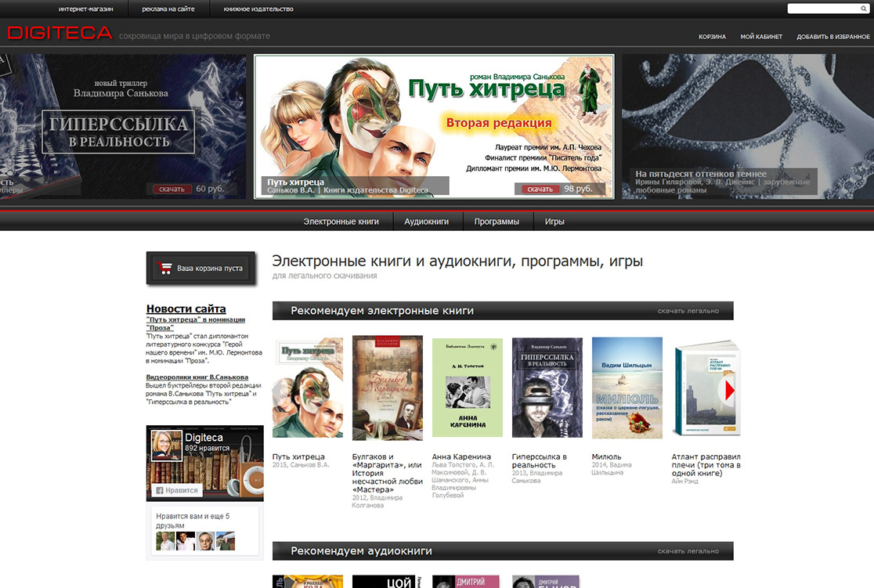
Task: Switch to the Аудиокниги tab
Action: [426, 222]
